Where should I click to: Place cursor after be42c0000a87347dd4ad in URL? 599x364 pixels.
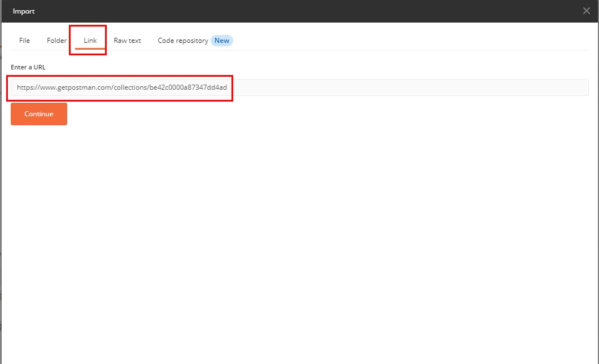pyautogui.click(x=228, y=87)
